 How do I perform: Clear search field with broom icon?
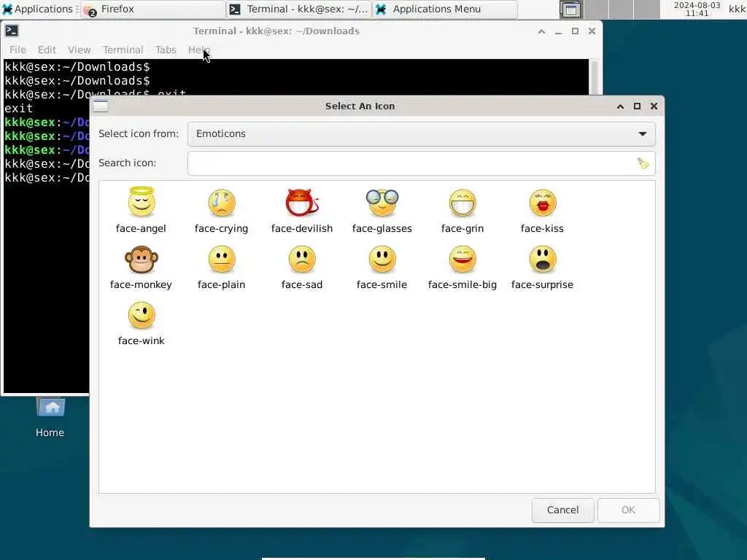643,163
